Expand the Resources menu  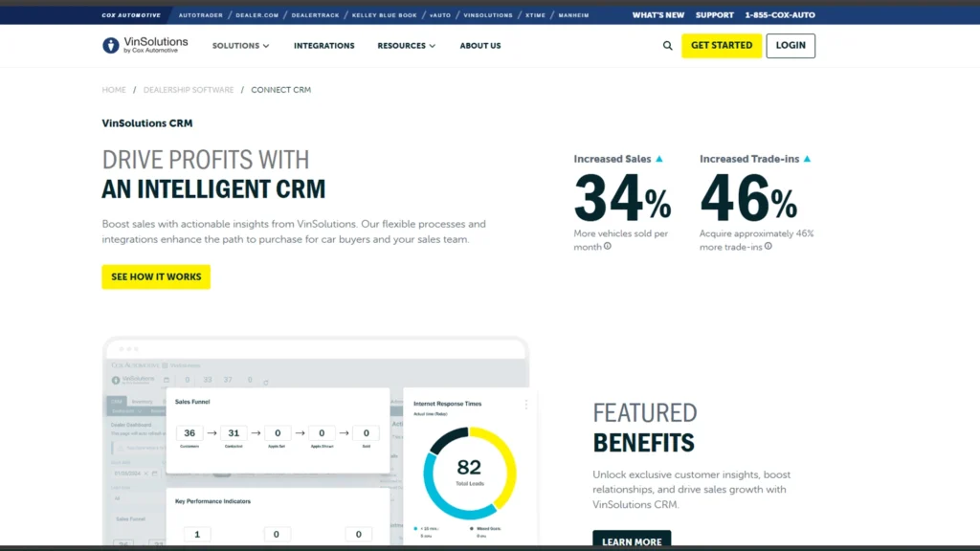click(406, 46)
